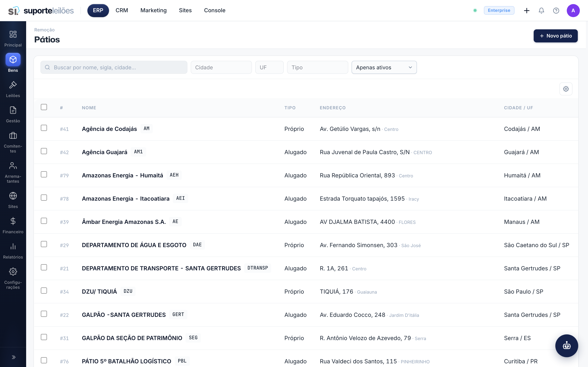The image size is (588, 367).
Task: Switch to the Marketing tab
Action: pyautogui.click(x=154, y=10)
